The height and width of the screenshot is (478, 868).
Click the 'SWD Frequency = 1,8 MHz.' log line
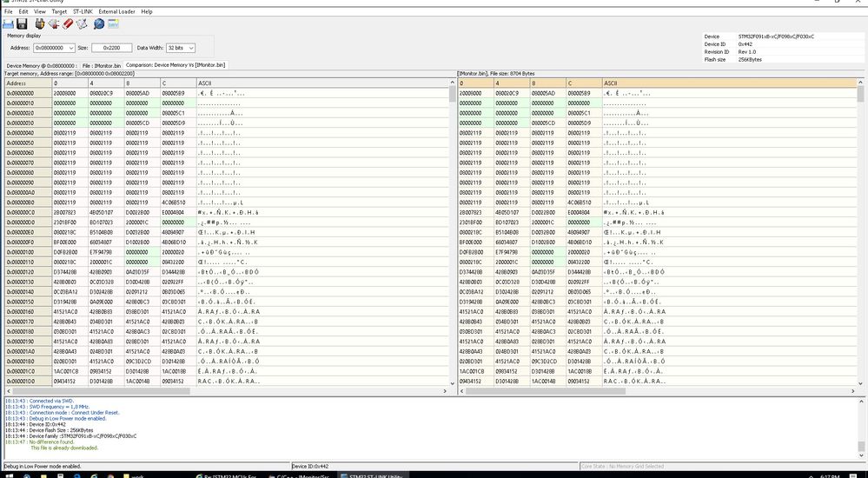[48, 407]
